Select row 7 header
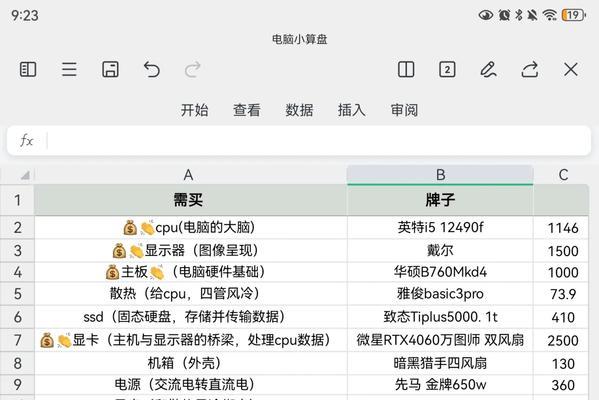 17,340
